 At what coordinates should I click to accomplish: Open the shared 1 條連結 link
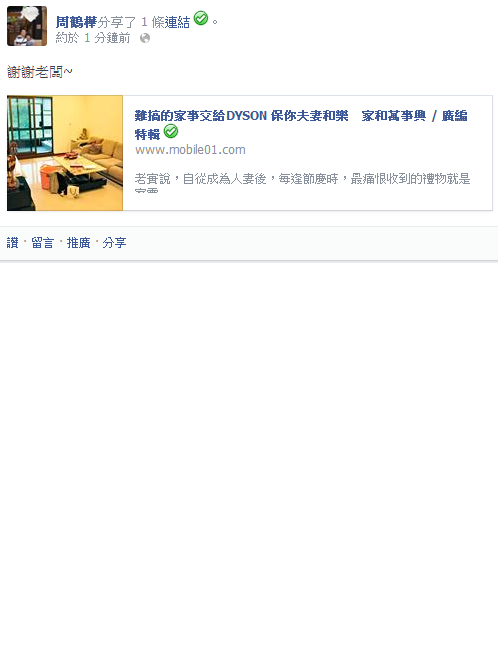pos(165,22)
